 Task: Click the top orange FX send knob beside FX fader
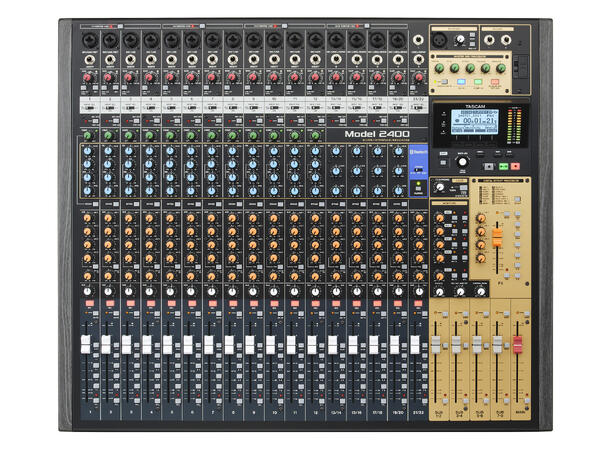[x=481, y=217]
